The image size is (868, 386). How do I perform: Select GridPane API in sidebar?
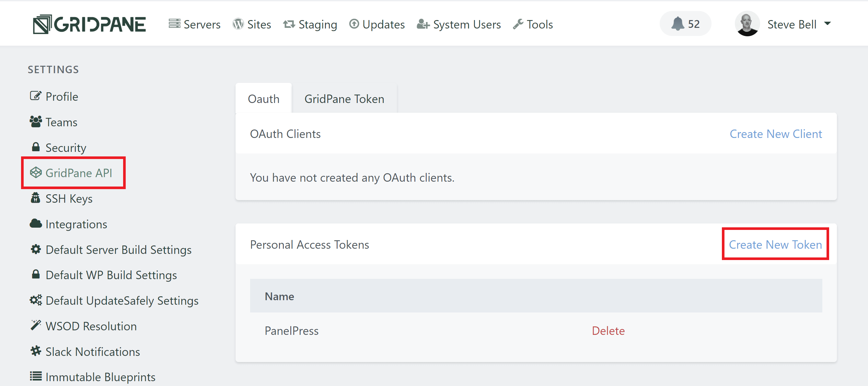click(x=79, y=173)
